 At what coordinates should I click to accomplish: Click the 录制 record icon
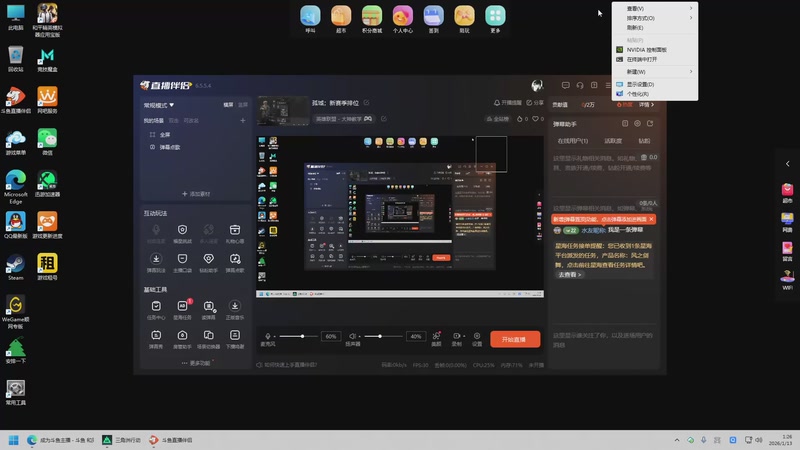(456, 336)
